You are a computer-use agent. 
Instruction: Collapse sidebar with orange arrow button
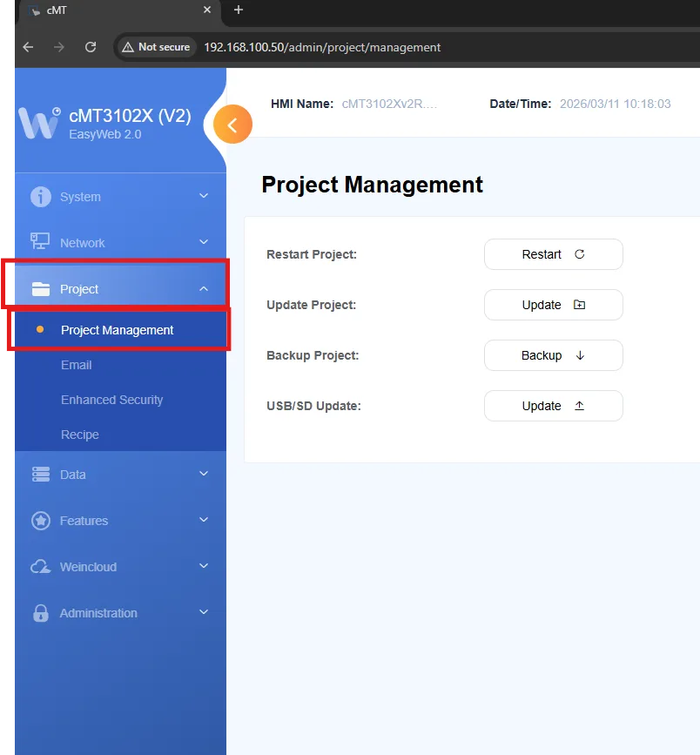(232, 125)
